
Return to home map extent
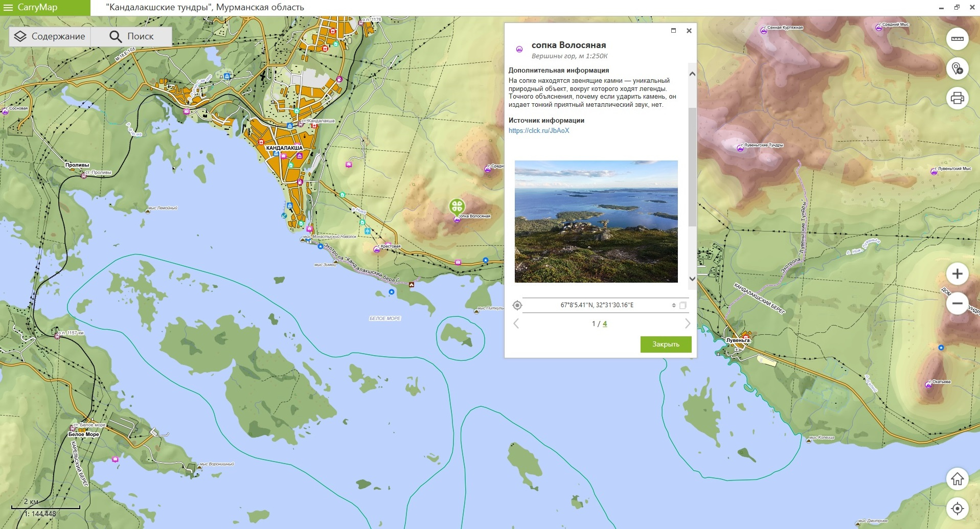click(x=957, y=479)
